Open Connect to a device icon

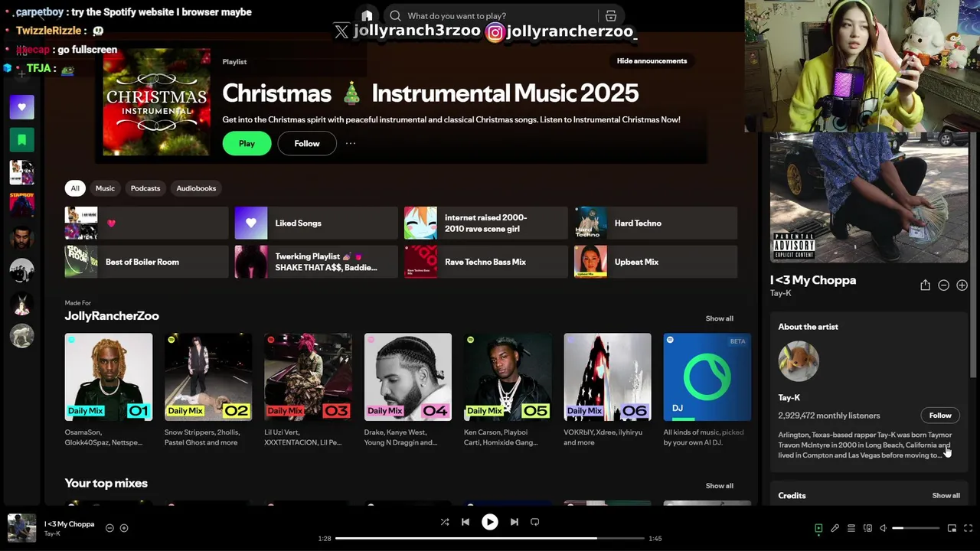pos(867,528)
